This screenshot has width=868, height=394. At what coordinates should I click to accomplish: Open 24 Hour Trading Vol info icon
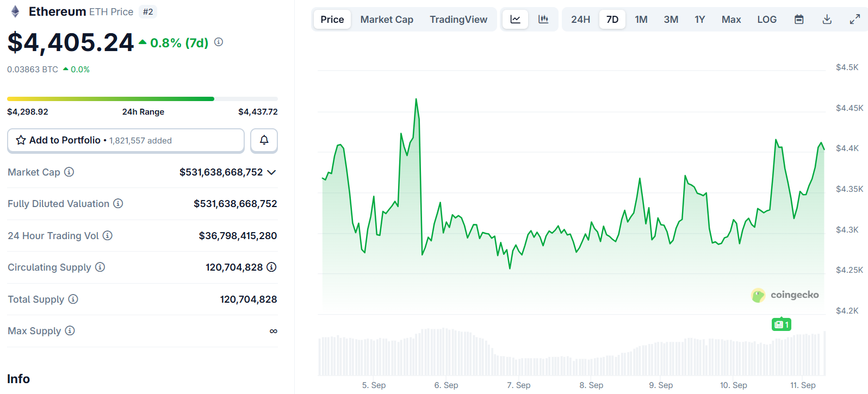click(x=108, y=235)
